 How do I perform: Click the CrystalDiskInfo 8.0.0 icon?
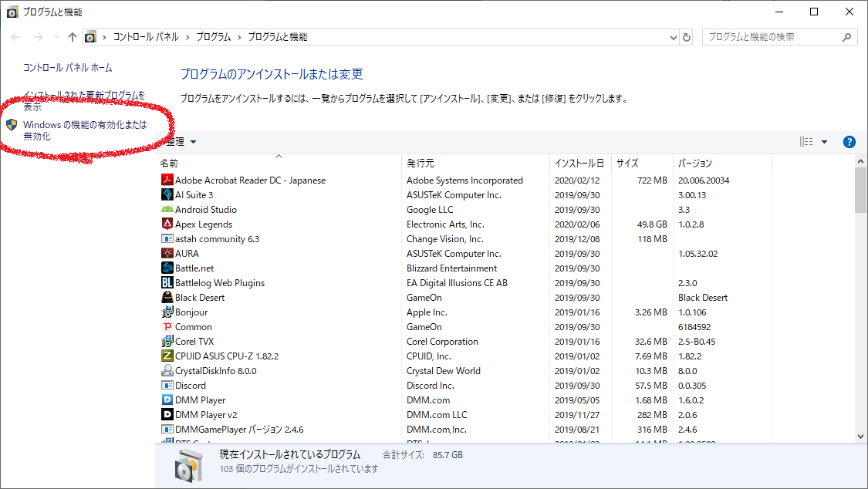click(167, 371)
